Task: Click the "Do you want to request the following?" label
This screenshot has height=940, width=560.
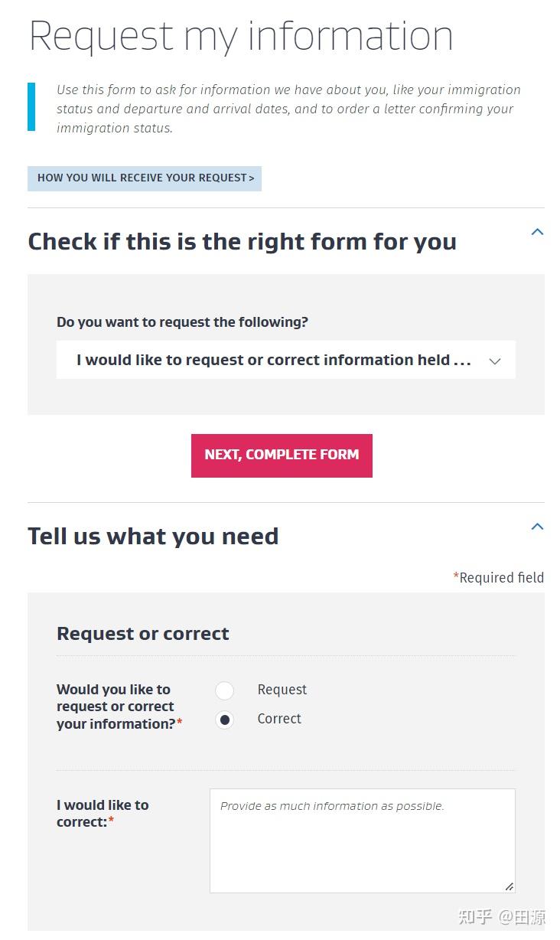Action: [182, 322]
